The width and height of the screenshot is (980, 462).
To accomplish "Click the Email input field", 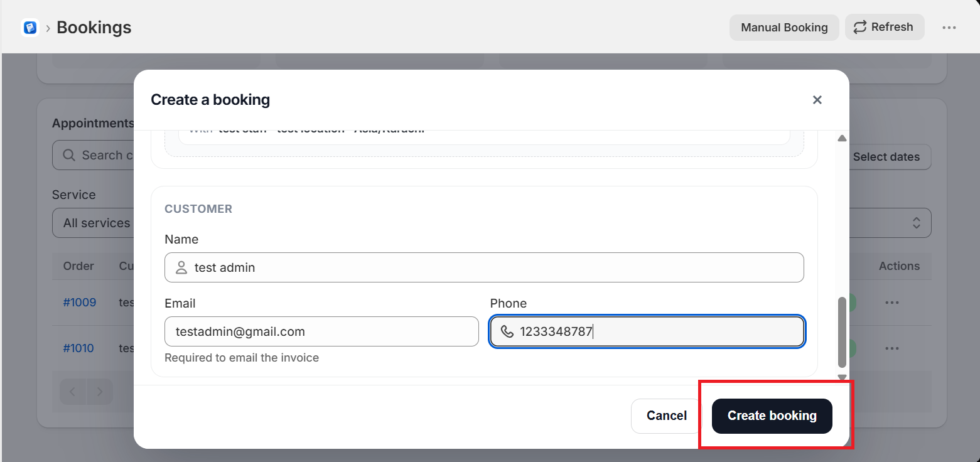I will (321, 331).
